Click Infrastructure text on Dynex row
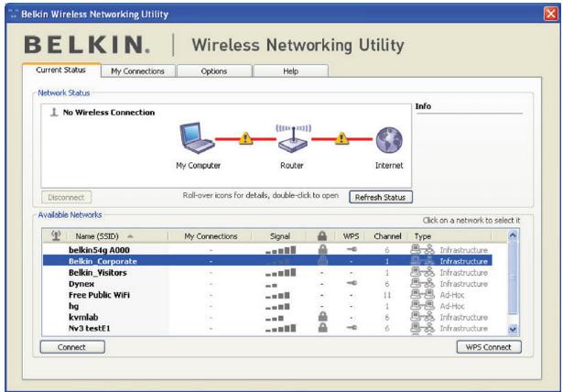 [x=464, y=284]
